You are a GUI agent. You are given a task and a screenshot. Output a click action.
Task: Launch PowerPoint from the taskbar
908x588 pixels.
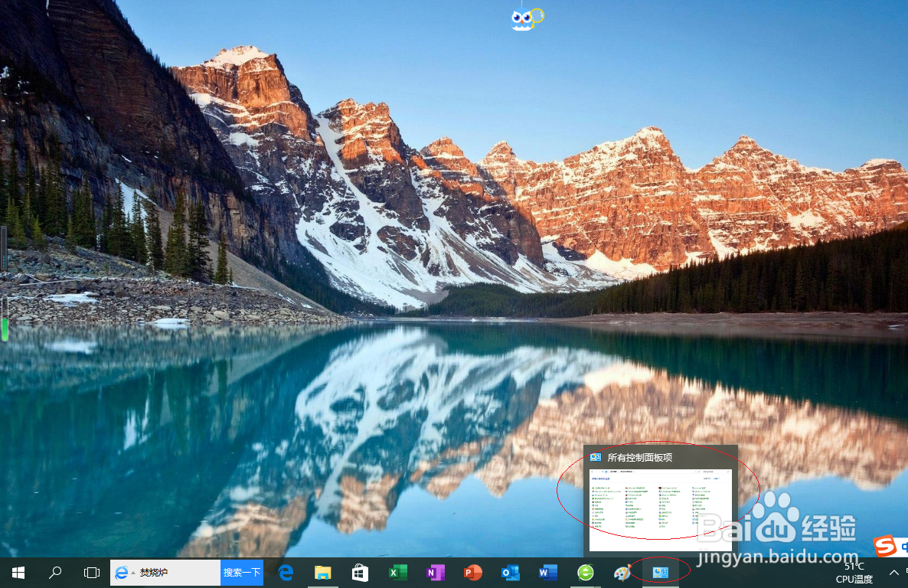(472, 572)
